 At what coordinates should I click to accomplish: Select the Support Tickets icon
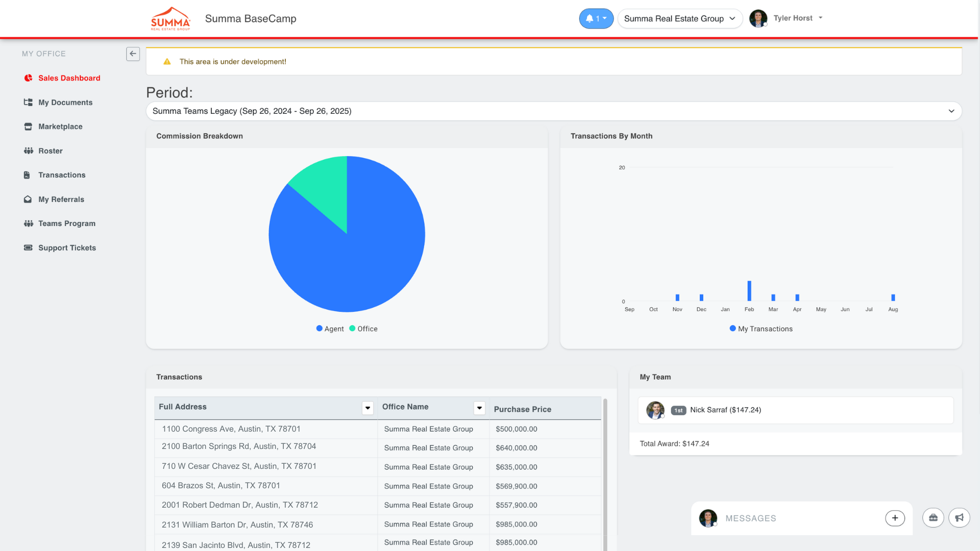click(x=28, y=247)
